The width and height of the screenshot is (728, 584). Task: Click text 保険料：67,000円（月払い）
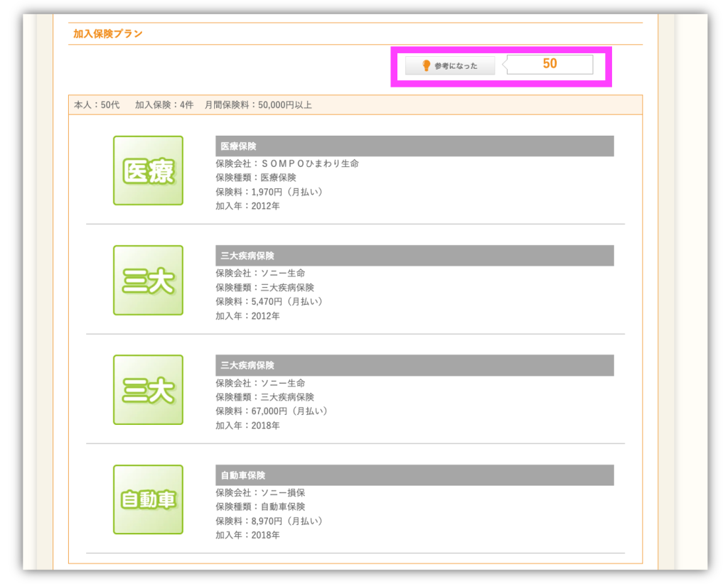272,411
